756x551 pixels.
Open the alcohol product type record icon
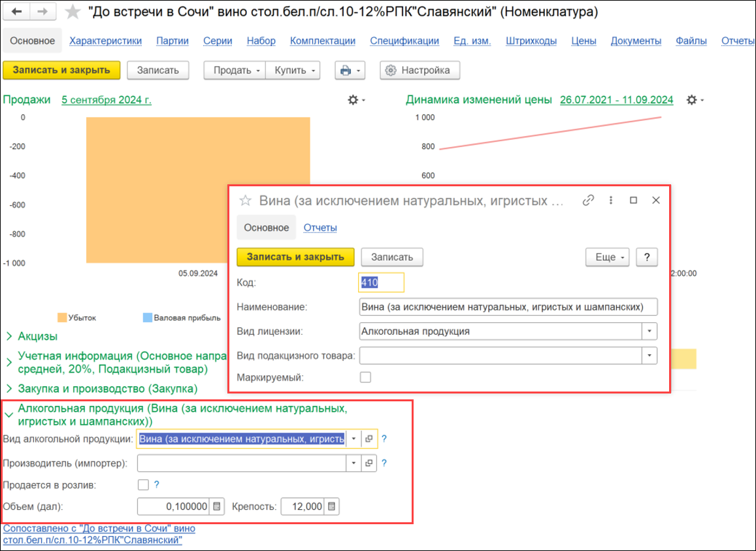[369, 439]
